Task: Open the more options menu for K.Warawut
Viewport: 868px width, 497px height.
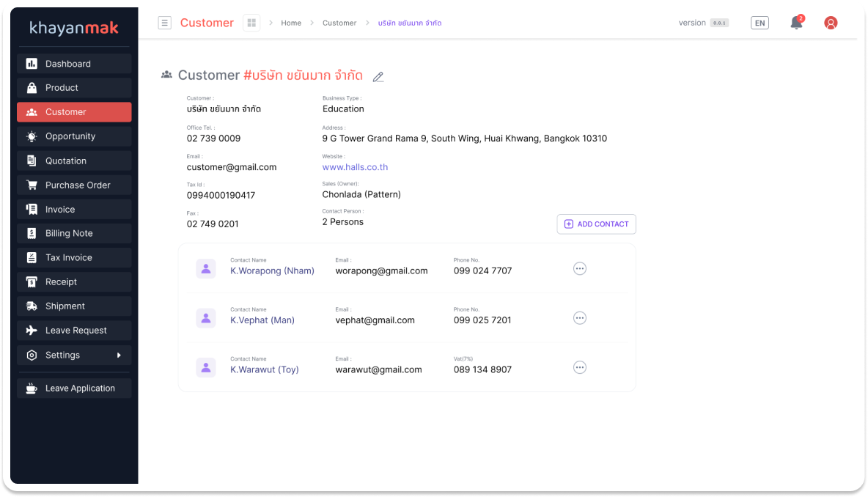Action: (579, 367)
